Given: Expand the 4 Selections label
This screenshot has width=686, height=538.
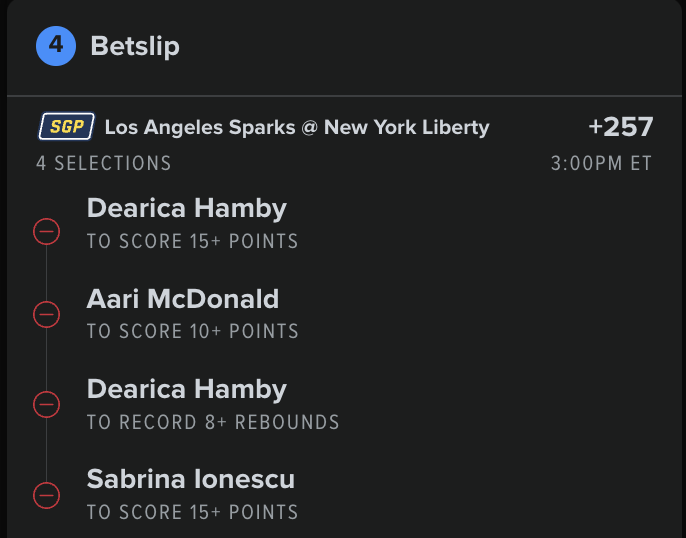Looking at the screenshot, I should [104, 163].
